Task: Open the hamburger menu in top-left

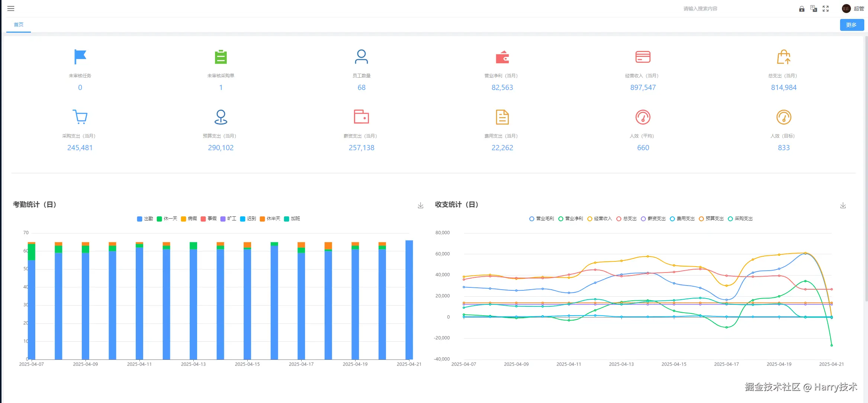Action: [11, 9]
